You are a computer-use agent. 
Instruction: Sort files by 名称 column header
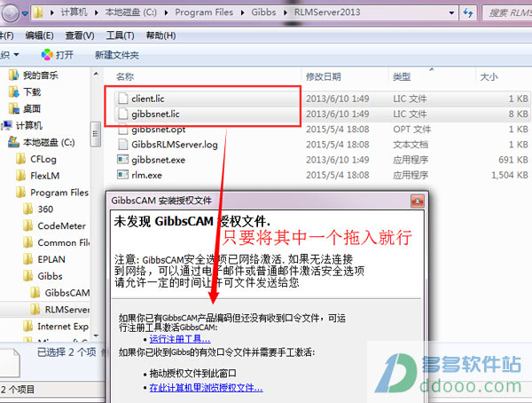[x=125, y=77]
